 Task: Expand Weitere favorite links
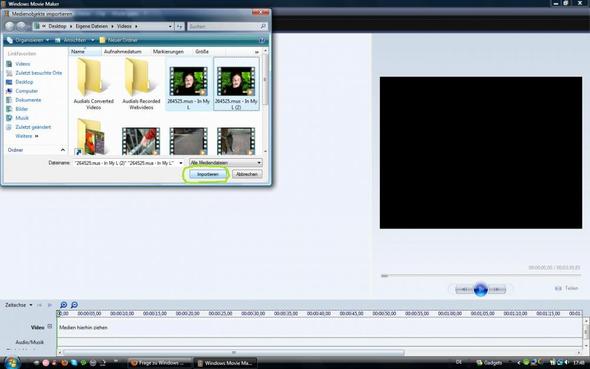click(27, 136)
